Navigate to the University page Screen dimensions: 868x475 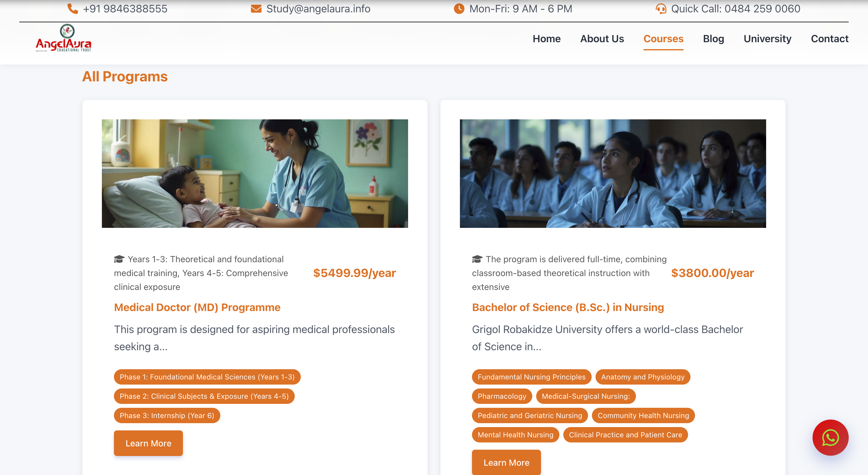pyautogui.click(x=767, y=39)
